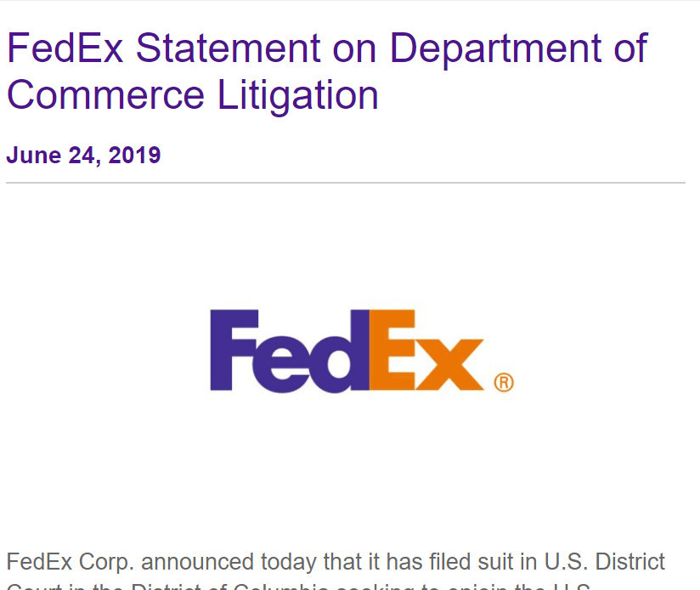Click the June 24, 2019 date
The image size is (700, 590).
83,156
